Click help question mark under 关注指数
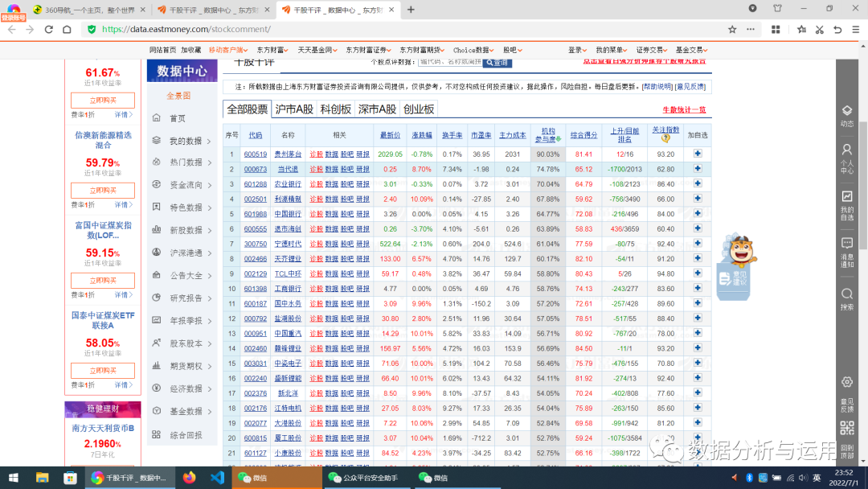Viewport: 868px width, 489px height. (665, 138)
